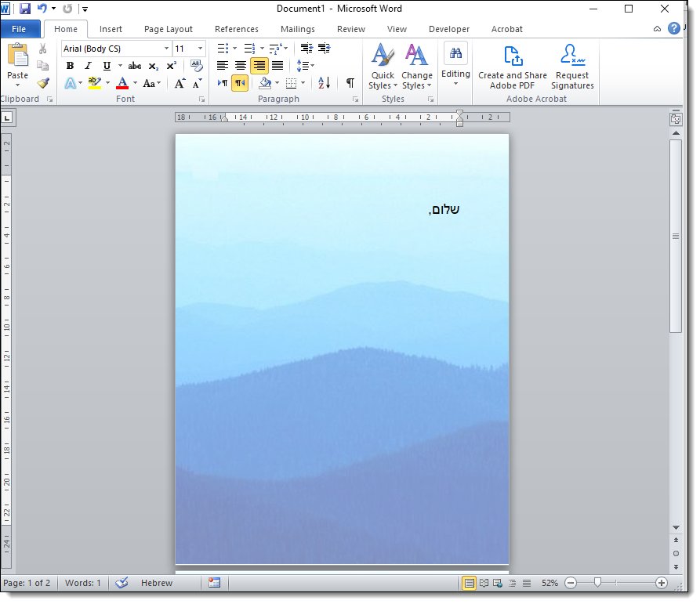700x604 pixels.
Task: Apply bold formatting to text
Action: [70, 66]
